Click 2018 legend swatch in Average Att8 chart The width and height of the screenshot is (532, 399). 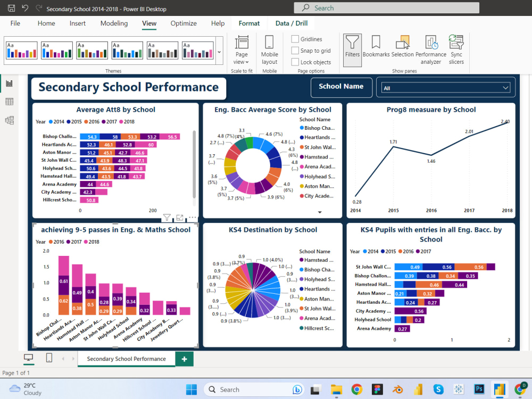(121, 122)
